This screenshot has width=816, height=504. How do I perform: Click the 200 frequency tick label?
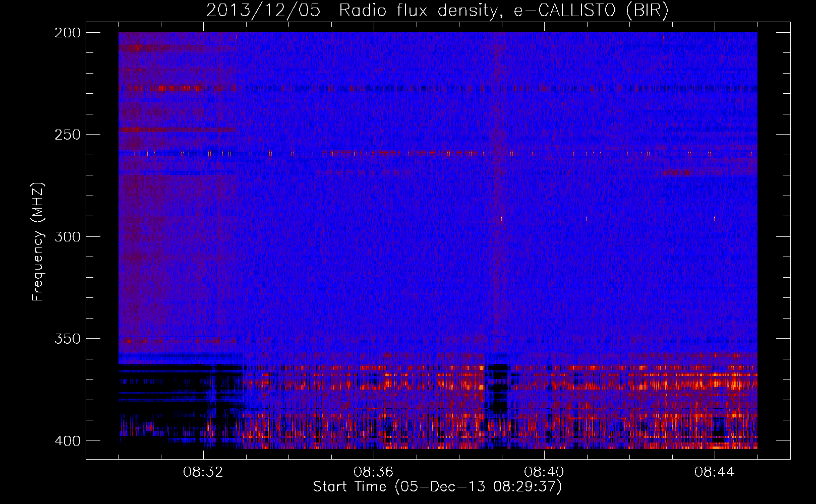pos(67,33)
